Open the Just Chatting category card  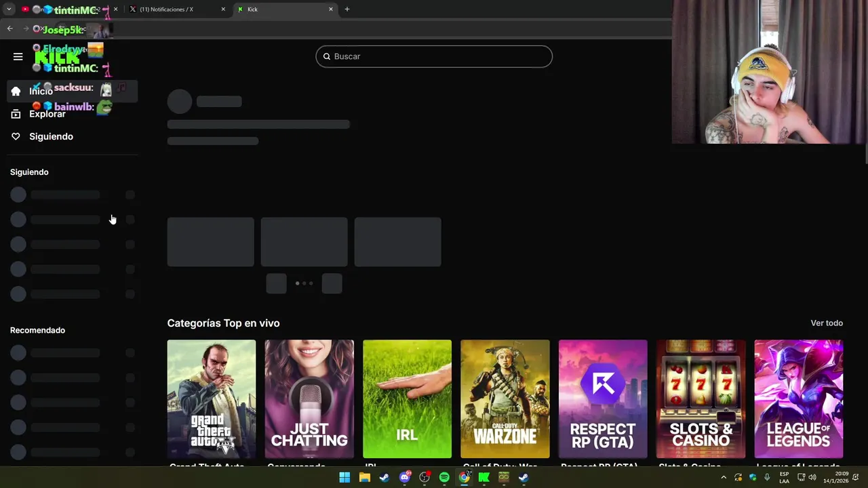pos(309,399)
